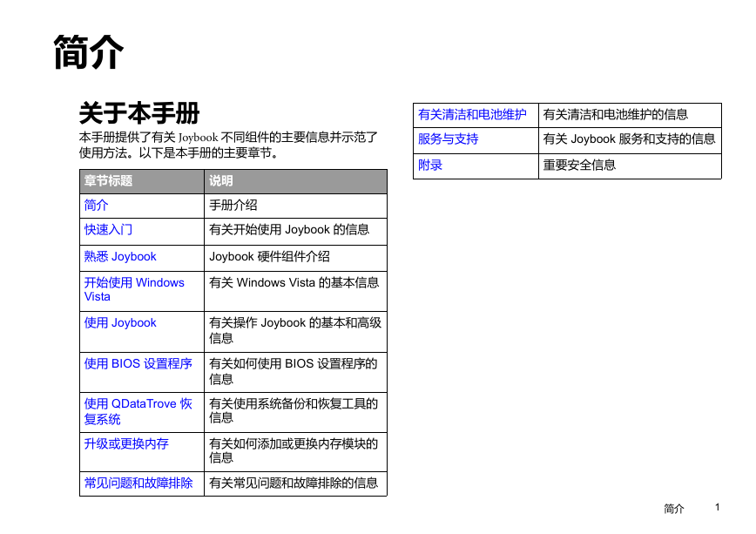Click the 说明 column header
756x534 pixels.
[x=295, y=181]
